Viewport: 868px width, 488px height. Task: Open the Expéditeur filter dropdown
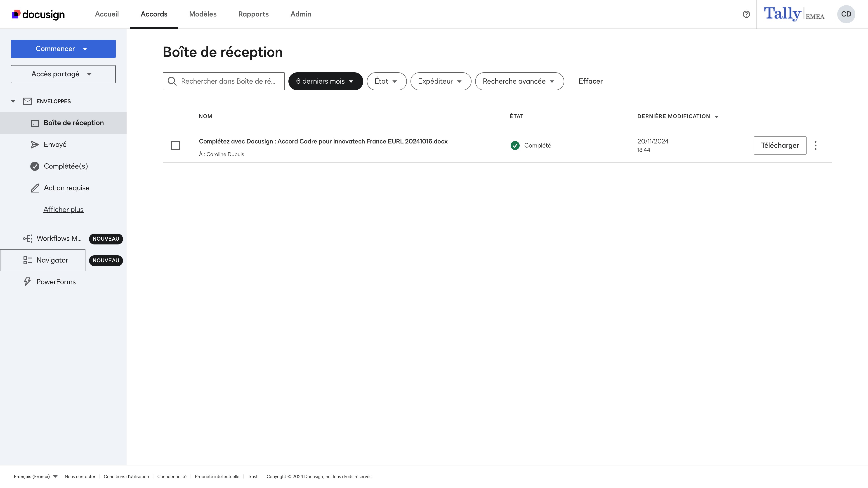[x=440, y=82]
